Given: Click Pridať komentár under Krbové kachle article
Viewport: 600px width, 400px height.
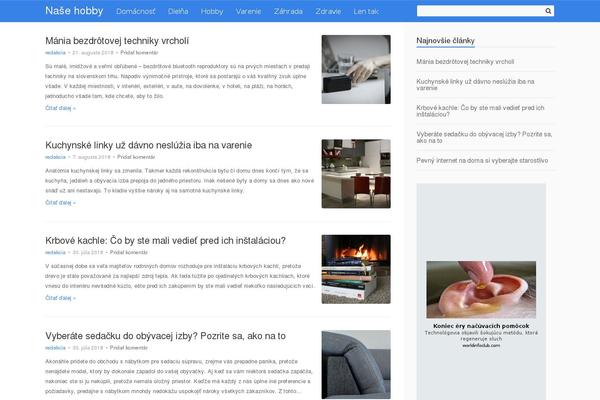Looking at the screenshot, I should (x=129, y=253).
